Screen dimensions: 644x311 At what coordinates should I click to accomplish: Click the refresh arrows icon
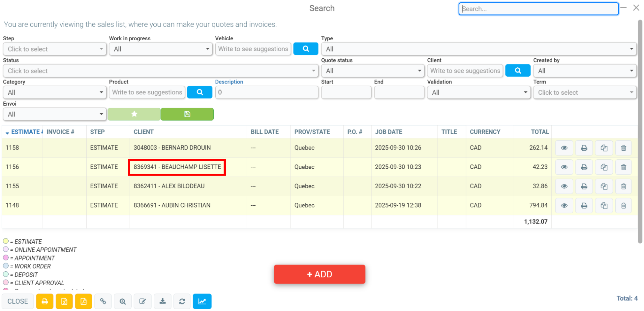pyautogui.click(x=182, y=301)
